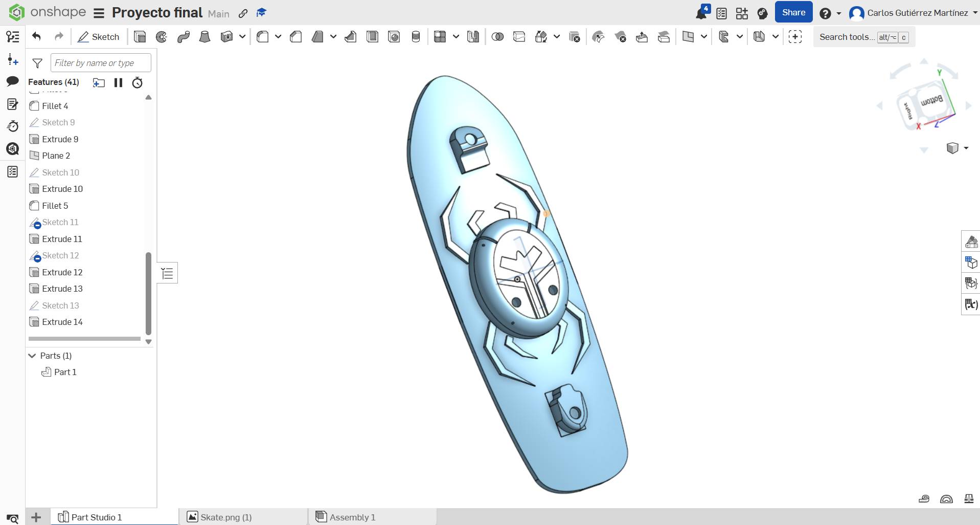980x525 pixels.
Task: Open the Skate.png tab
Action: (225, 517)
